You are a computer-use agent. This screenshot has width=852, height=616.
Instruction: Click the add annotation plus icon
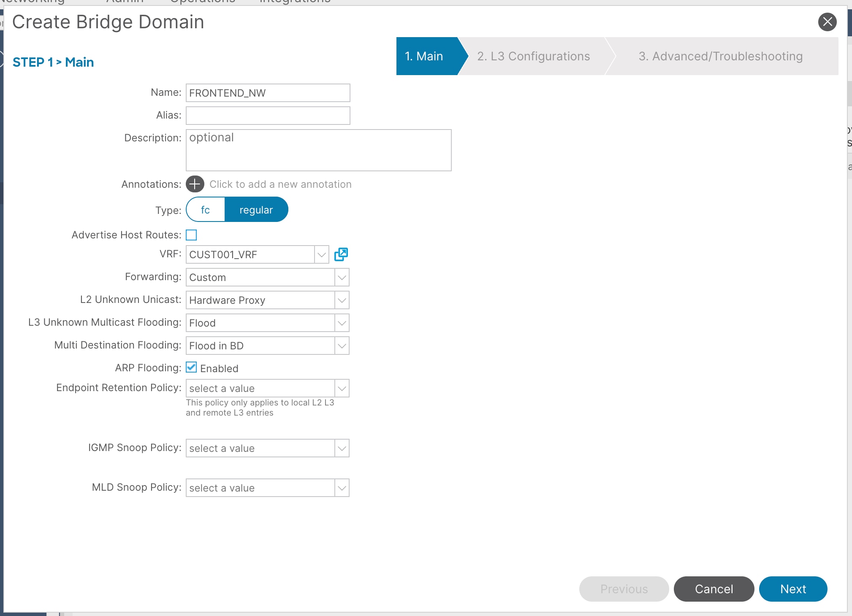(195, 184)
